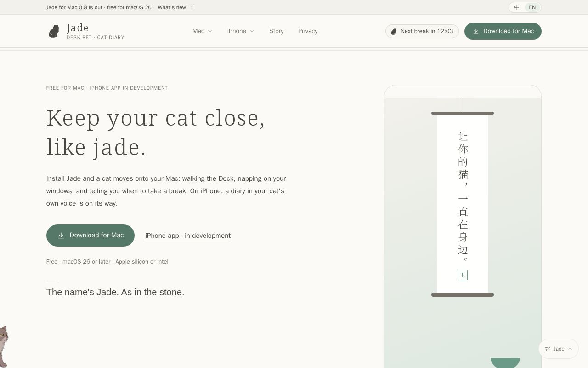Viewport: 588px width, 368px height.
Task: Click header Download for Mac button
Action: (503, 31)
